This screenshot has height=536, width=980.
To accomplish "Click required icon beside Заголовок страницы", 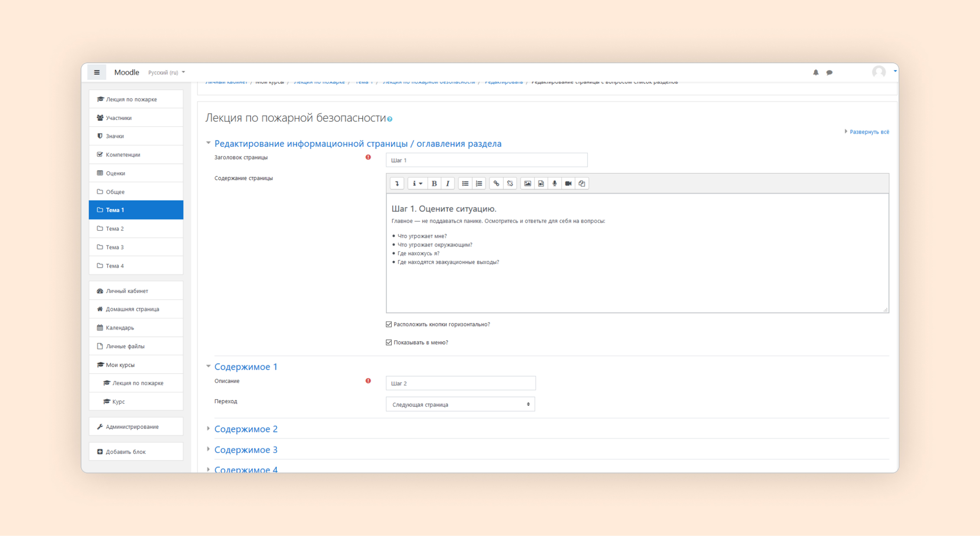I will click(x=368, y=157).
